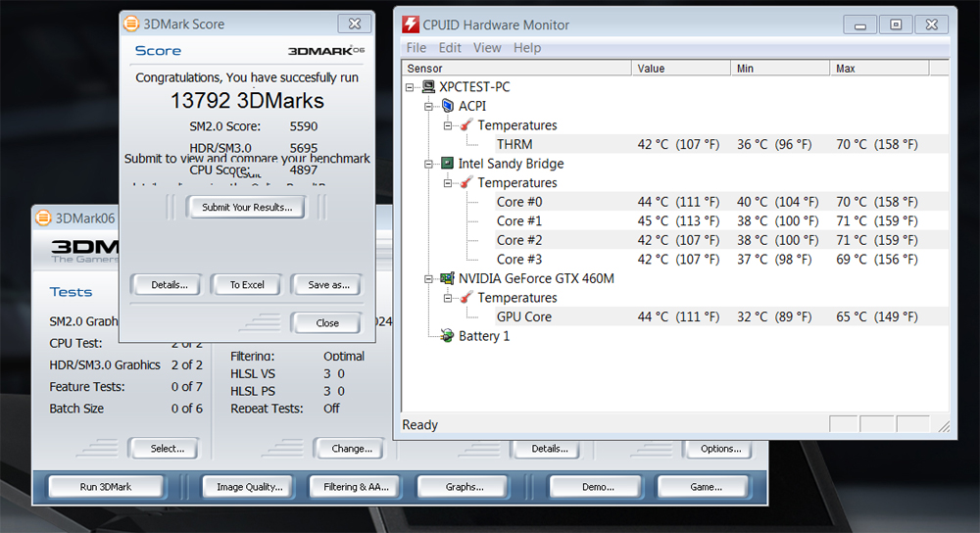
Task: Click the Repeat Tests Off value
Action: click(331, 409)
